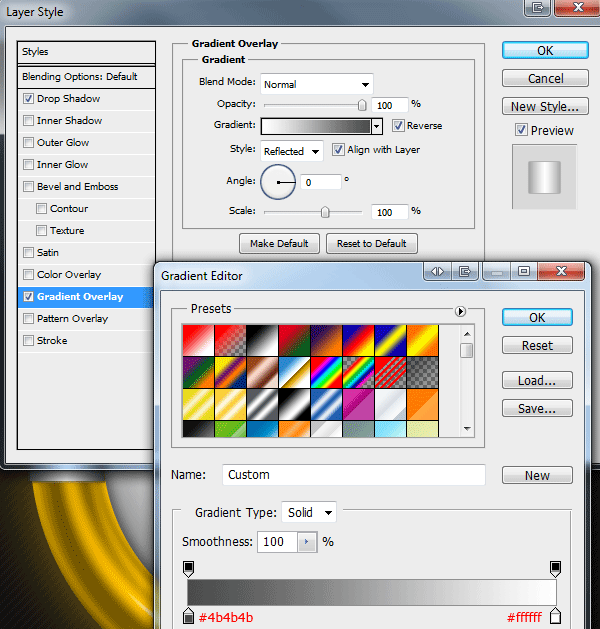Enable the Texture checkbox
Screen dimensions: 600x629
point(41,231)
